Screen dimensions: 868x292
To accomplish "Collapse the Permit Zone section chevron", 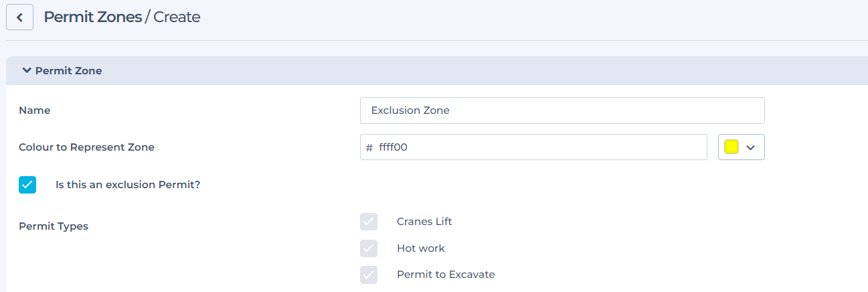I will pyautogui.click(x=27, y=70).
